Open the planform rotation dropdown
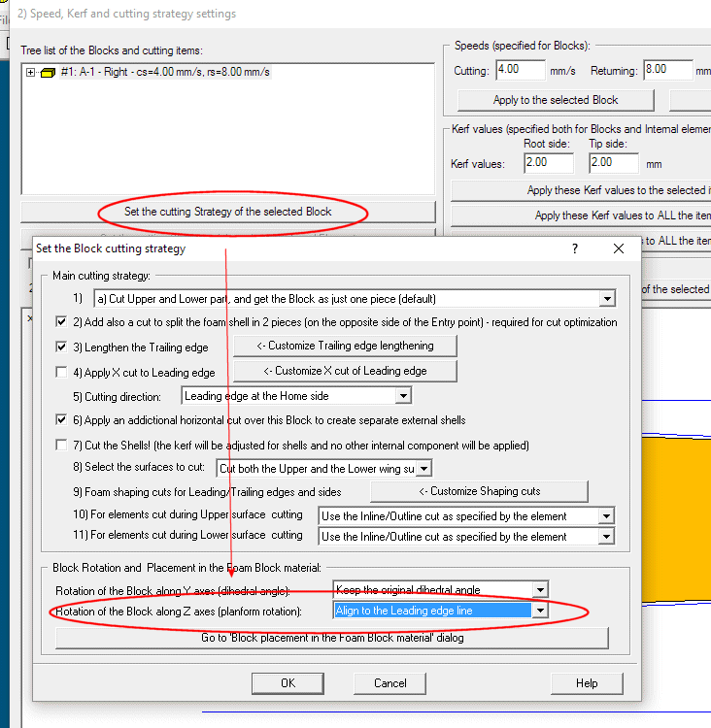 (x=540, y=611)
